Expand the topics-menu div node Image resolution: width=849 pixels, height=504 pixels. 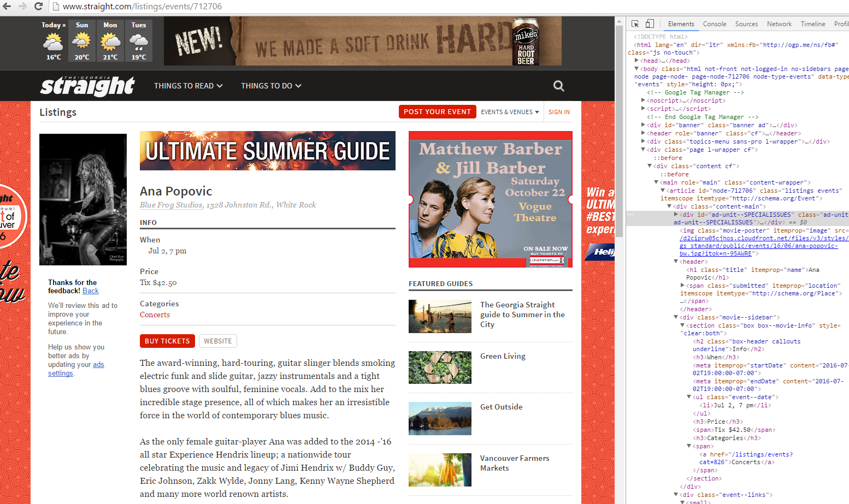(644, 141)
